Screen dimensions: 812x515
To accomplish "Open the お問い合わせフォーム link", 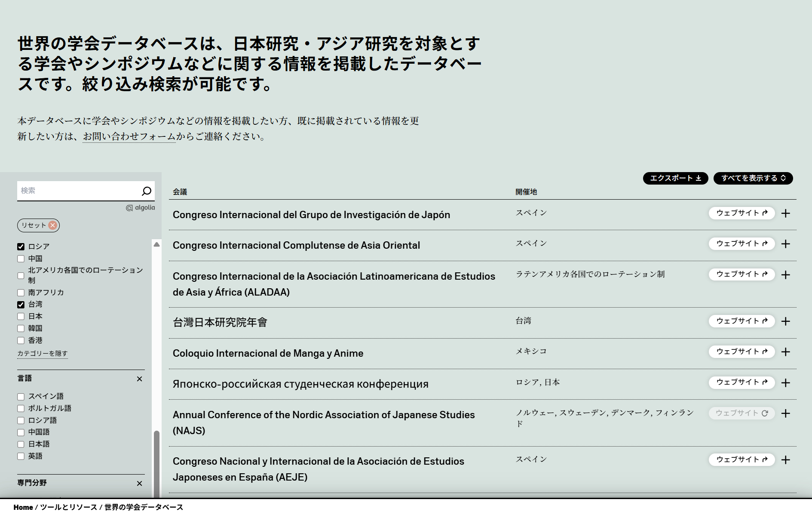I will click(129, 136).
